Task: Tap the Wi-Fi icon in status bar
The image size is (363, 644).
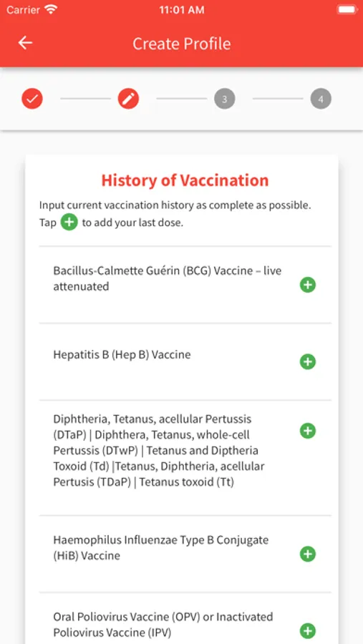Action: (51, 9)
